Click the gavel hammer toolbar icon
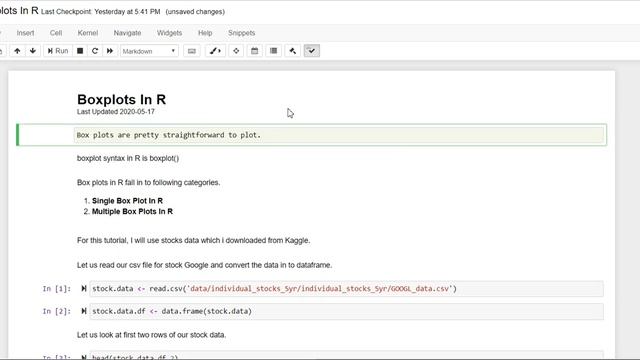 pos(293,51)
